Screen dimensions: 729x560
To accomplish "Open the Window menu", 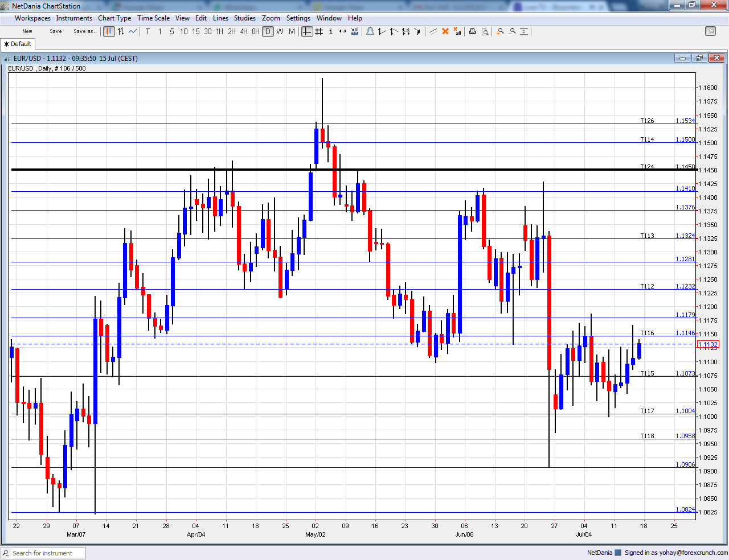I will pyautogui.click(x=329, y=18).
